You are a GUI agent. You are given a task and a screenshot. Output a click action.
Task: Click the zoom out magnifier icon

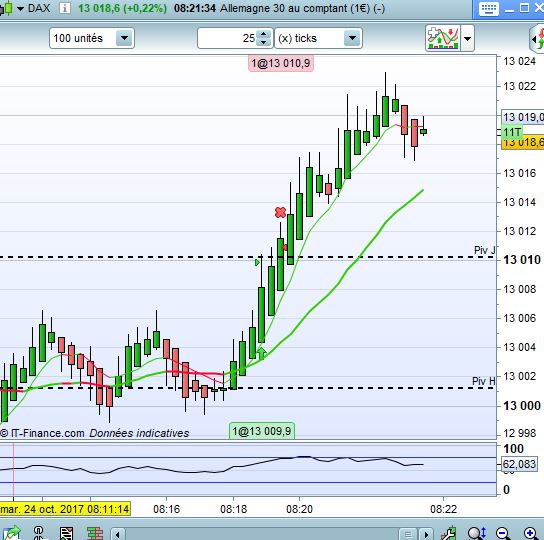click(503, 533)
